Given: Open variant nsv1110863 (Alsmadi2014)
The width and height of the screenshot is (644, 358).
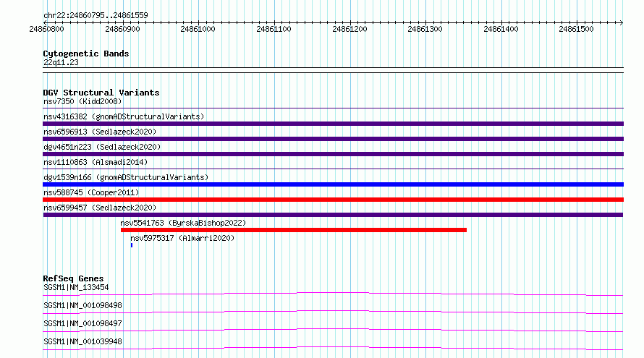Looking at the screenshot, I should click(96, 162).
